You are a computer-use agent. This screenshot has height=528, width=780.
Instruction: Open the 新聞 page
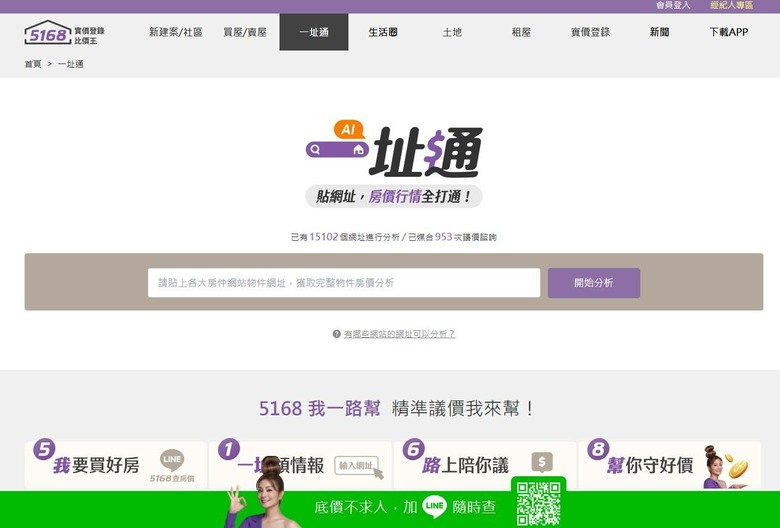pyautogui.click(x=659, y=32)
